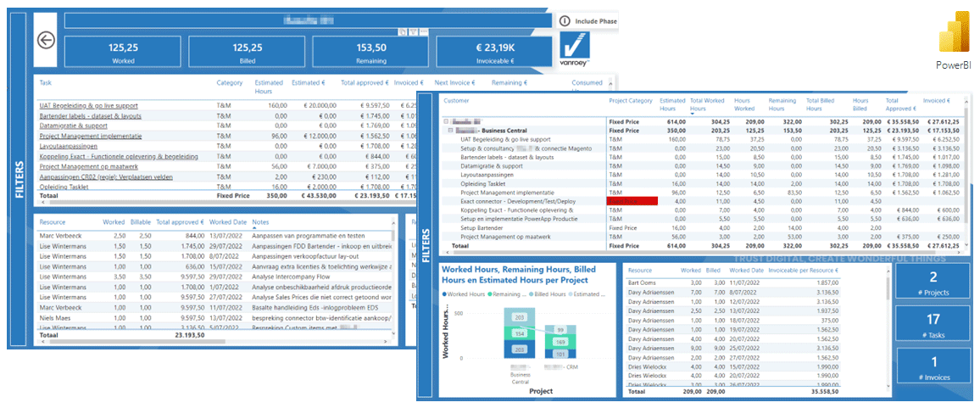Click the chart title Worked Hours per Project

point(518,274)
